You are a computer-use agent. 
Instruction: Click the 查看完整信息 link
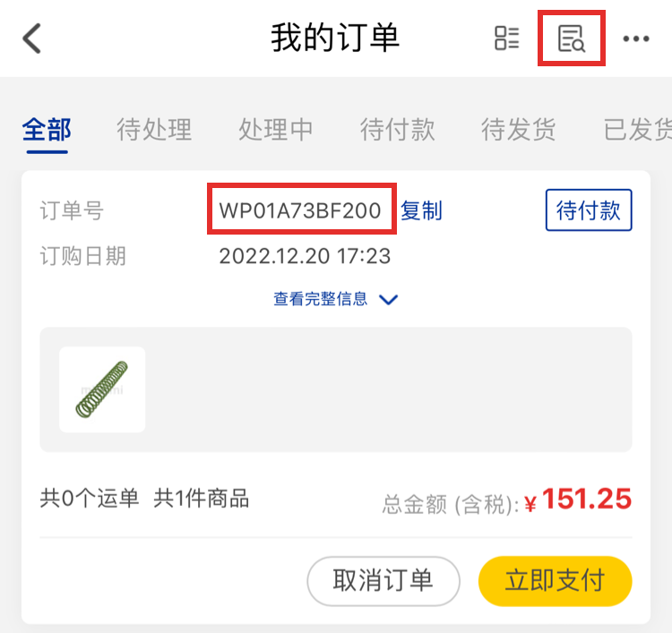tap(321, 298)
